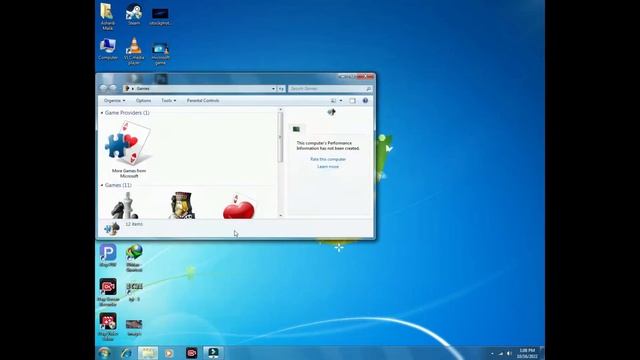Show hidden system tray icons
640x360 pixels.
tap(492, 353)
